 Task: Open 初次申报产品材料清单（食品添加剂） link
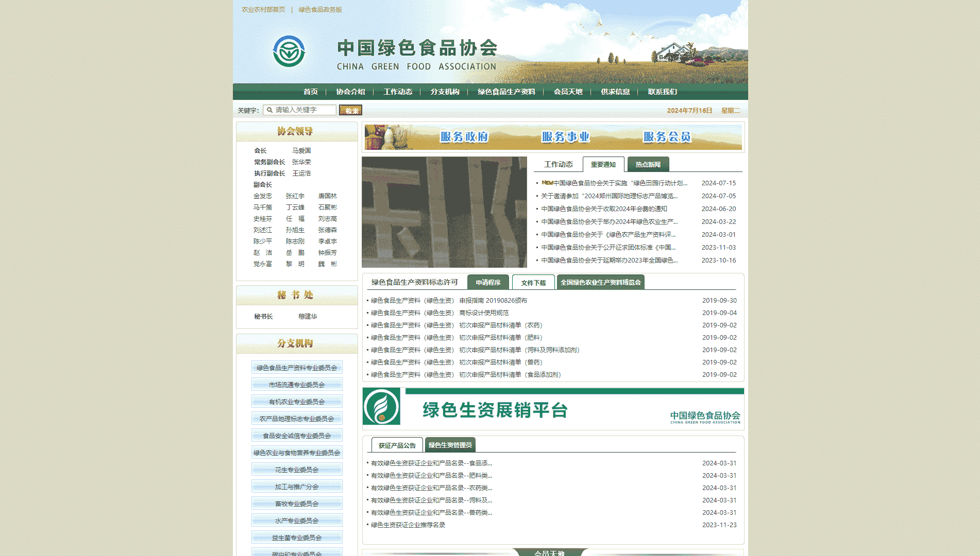click(466, 374)
